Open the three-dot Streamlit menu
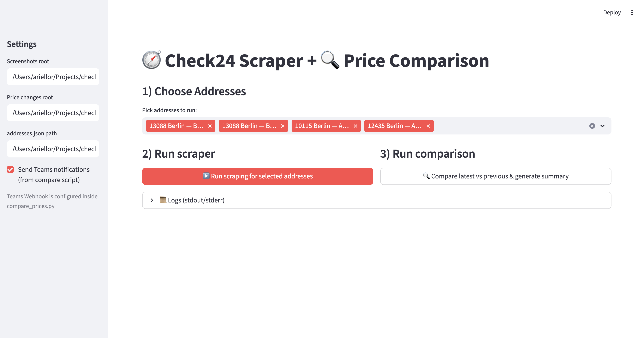This screenshot has width=644, height=338. pyautogui.click(x=632, y=12)
